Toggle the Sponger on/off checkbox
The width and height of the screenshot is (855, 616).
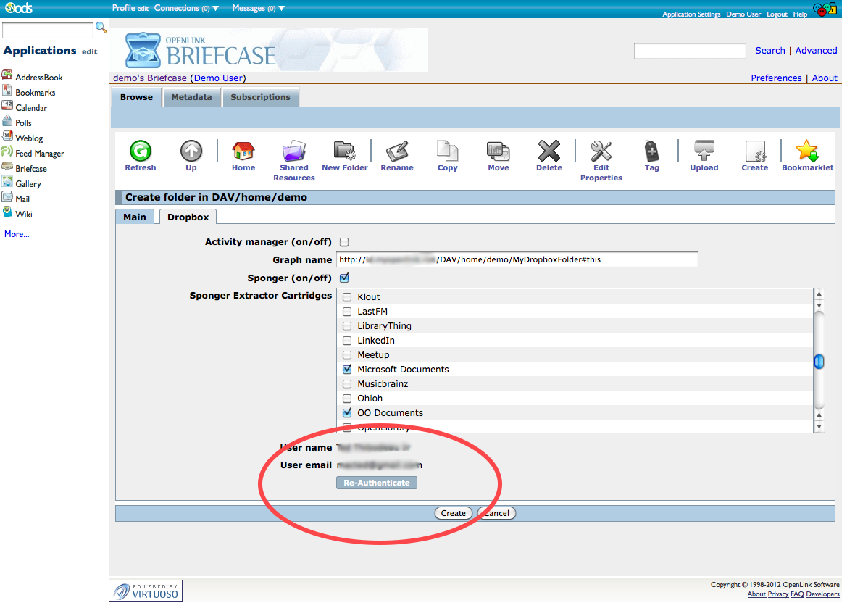pos(345,278)
